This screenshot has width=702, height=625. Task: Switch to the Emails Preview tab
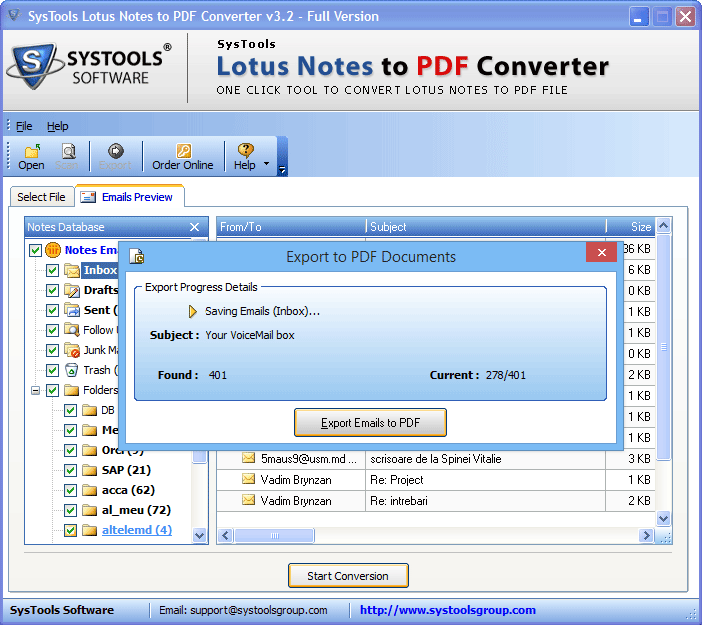coord(130,197)
